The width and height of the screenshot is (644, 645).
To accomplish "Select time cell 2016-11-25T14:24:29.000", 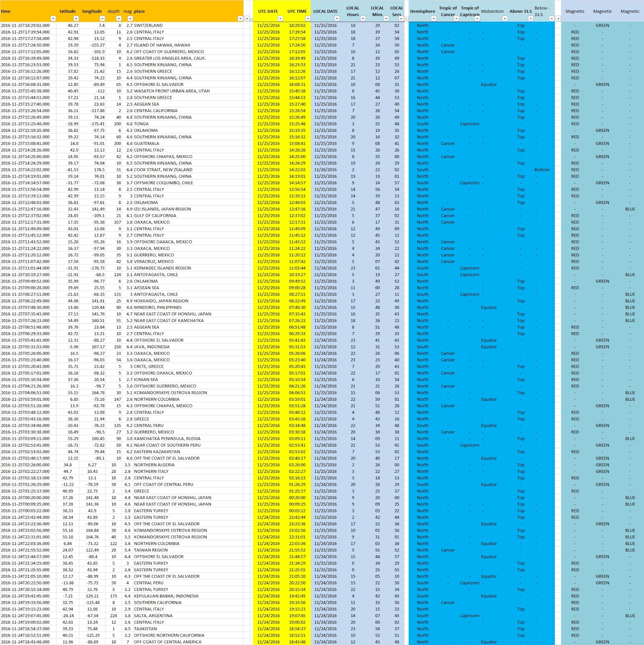I will (28, 163).
